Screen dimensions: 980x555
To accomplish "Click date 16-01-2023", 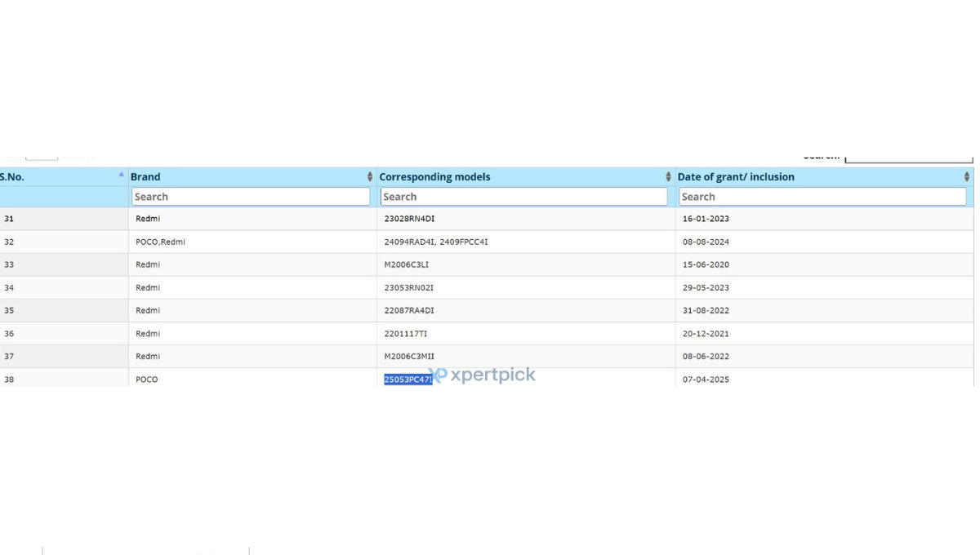I will tap(706, 219).
